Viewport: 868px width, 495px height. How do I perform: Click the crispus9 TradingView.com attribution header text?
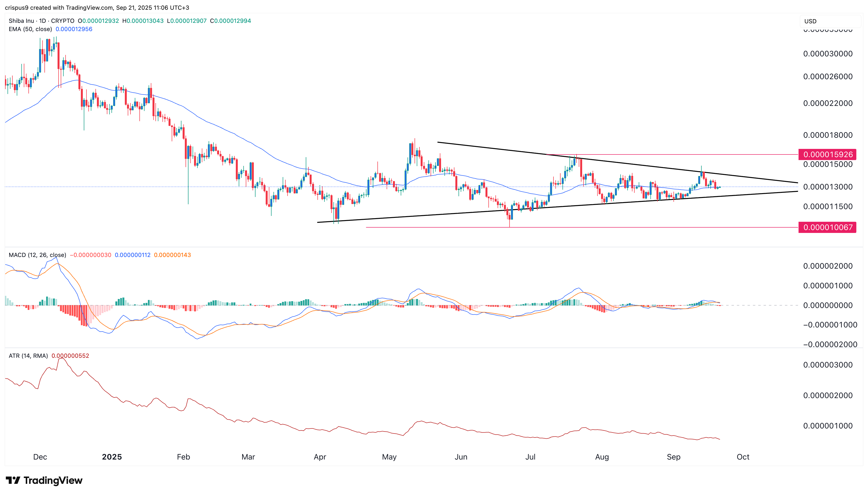click(97, 8)
